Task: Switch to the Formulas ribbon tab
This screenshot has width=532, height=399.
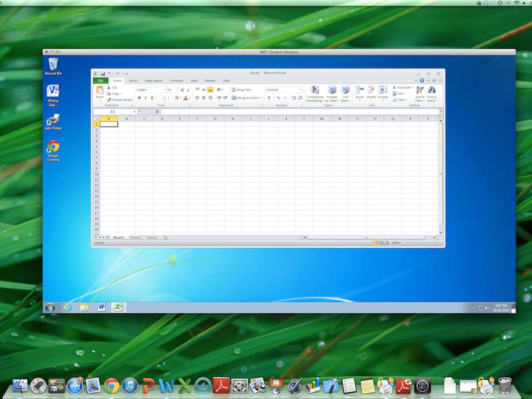Action: click(x=176, y=81)
